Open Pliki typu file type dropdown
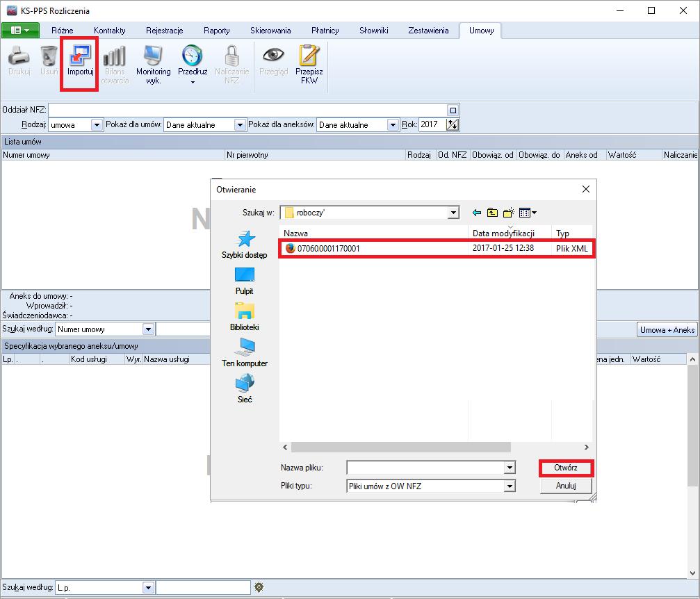Screen dimensions: 700x599 510,486
